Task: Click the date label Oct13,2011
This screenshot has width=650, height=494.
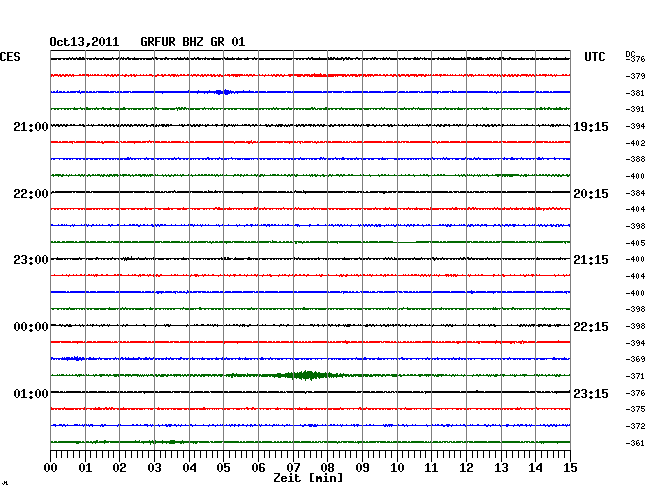Action: click(84, 42)
